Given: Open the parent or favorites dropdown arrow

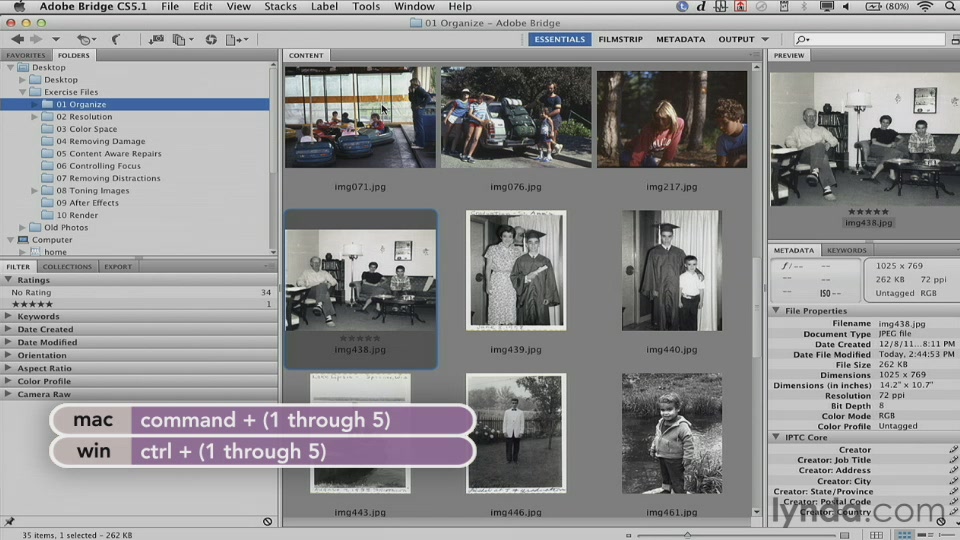Looking at the screenshot, I should pos(56,39).
